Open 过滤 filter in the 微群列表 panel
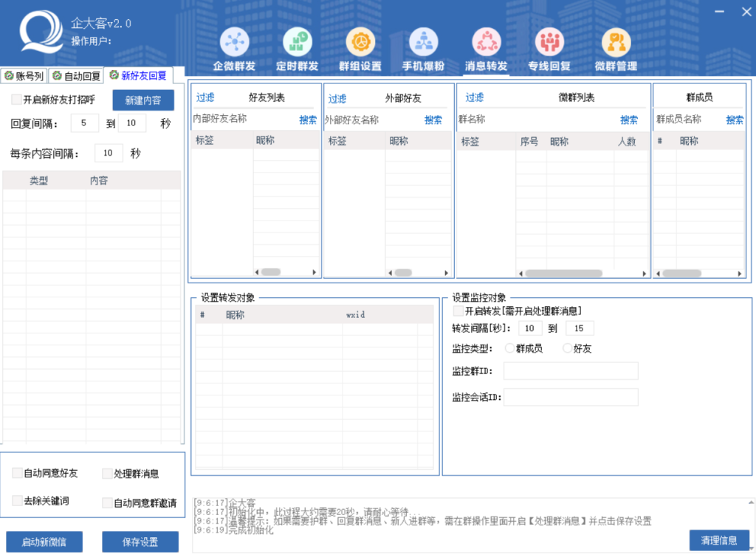 pyautogui.click(x=475, y=97)
